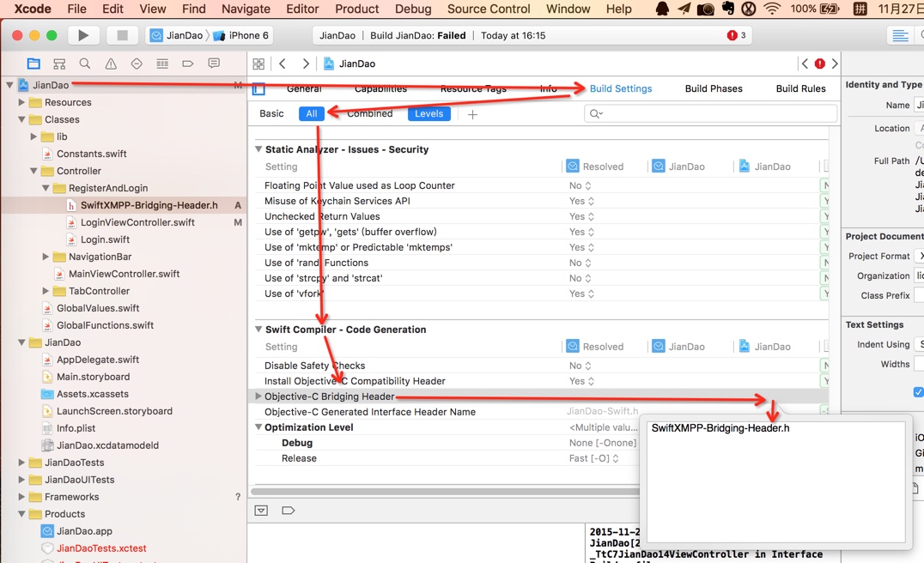The image size is (924, 563).
Task: Click the breakpoint toggle icon in debug bar
Action: click(x=289, y=511)
